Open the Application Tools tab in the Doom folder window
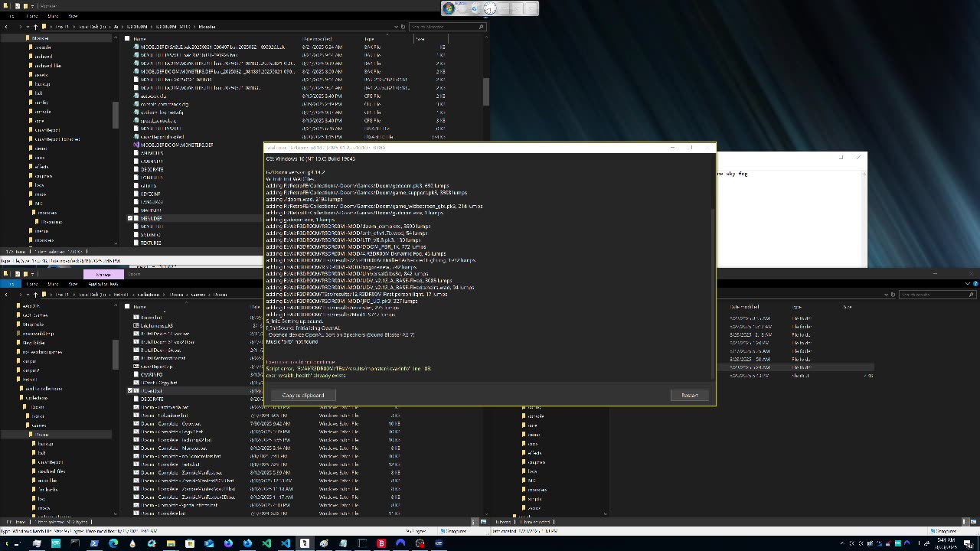Image resolution: width=980 pixels, height=551 pixels. click(x=103, y=284)
